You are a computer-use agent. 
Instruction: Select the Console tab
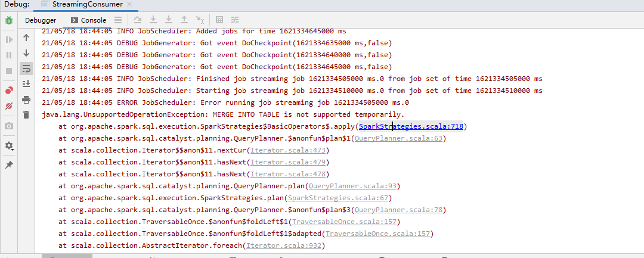coord(89,20)
